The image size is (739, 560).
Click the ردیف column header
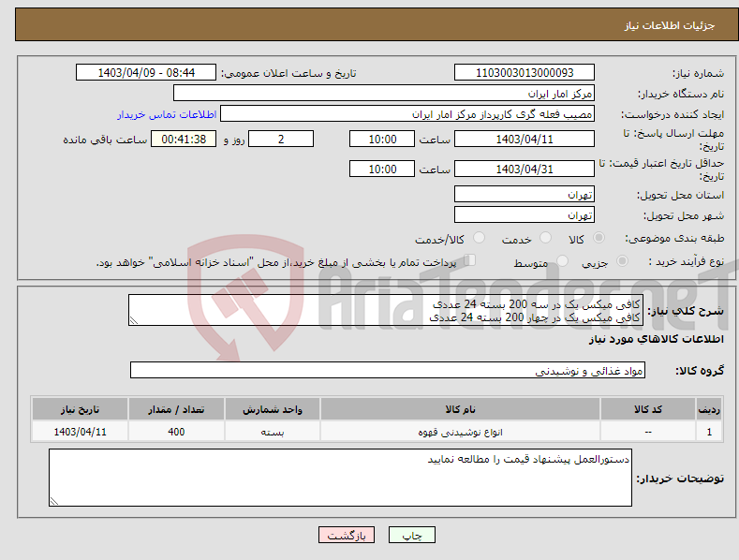point(709,409)
